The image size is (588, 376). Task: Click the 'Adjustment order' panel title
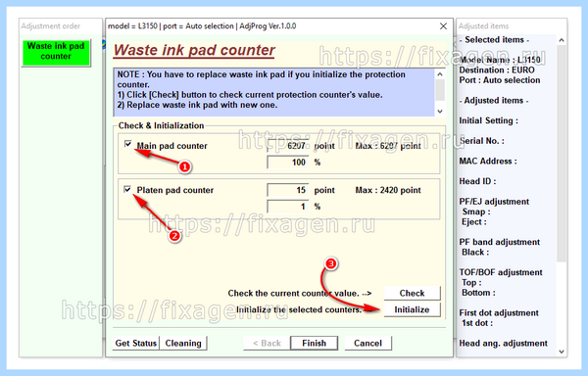(x=51, y=26)
